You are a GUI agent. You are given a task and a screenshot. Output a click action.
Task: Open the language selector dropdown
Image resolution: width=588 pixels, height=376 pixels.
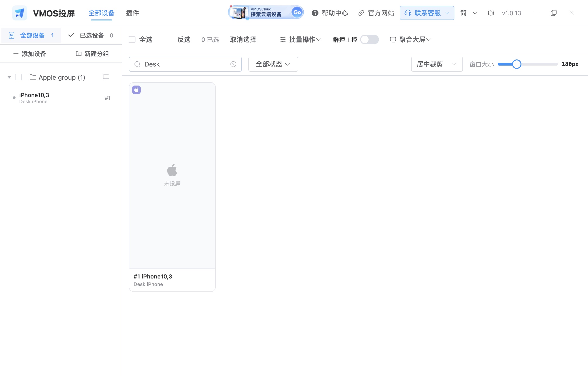pos(469,13)
